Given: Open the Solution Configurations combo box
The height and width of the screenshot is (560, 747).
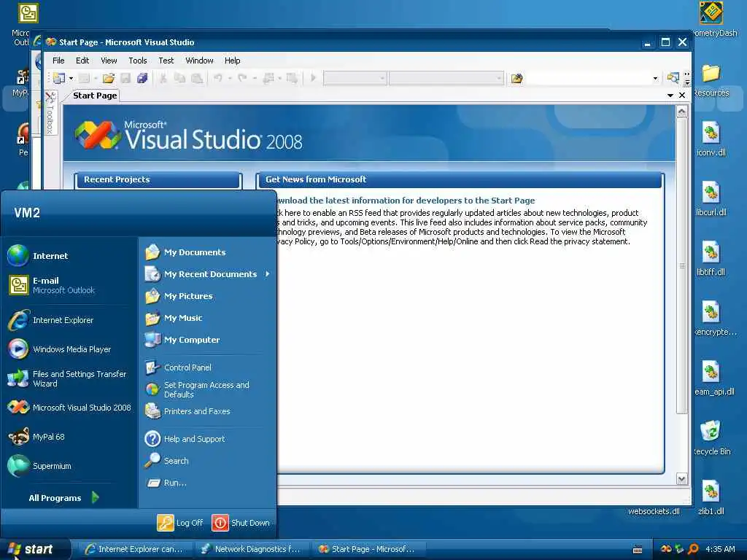Looking at the screenshot, I should click(355, 78).
